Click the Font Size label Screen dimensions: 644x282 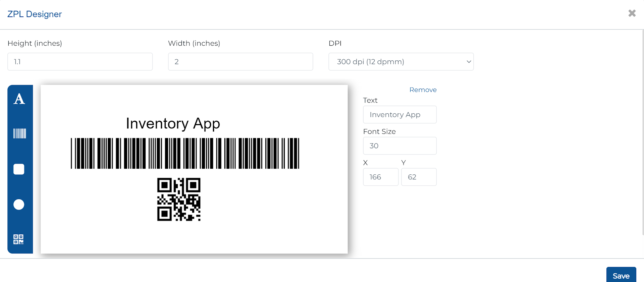[x=379, y=131]
